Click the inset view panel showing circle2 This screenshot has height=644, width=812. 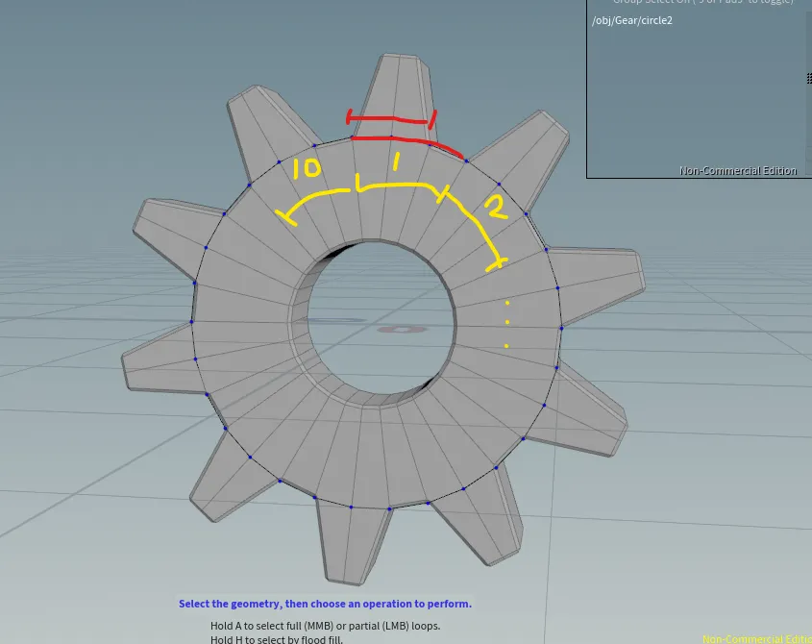pyautogui.click(x=700, y=88)
